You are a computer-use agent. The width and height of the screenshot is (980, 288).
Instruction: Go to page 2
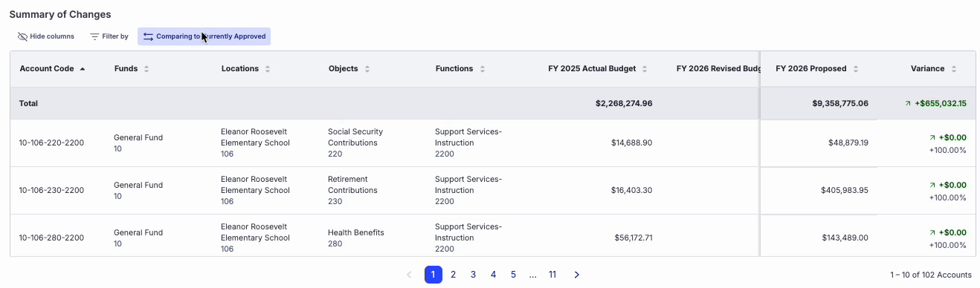(x=453, y=275)
